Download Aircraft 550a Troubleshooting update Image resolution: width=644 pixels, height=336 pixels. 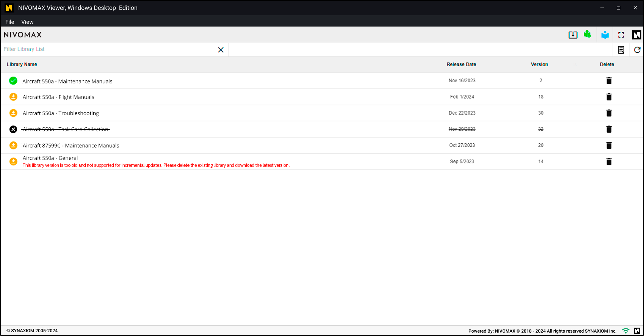click(13, 113)
